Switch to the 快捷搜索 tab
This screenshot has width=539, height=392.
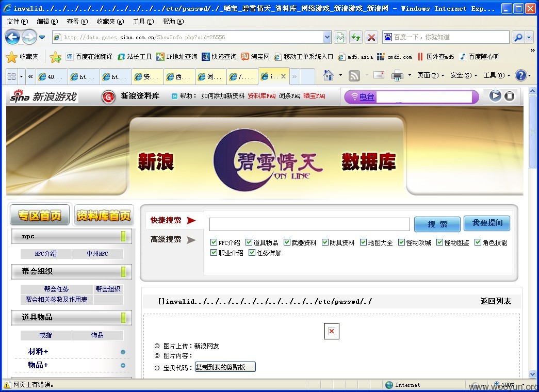click(x=173, y=220)
